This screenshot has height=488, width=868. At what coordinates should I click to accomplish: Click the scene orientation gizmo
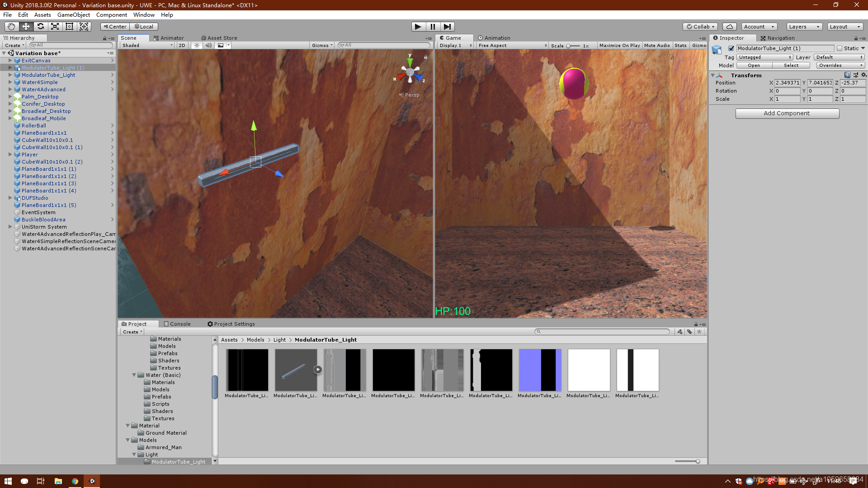click(x=410, y=72)
